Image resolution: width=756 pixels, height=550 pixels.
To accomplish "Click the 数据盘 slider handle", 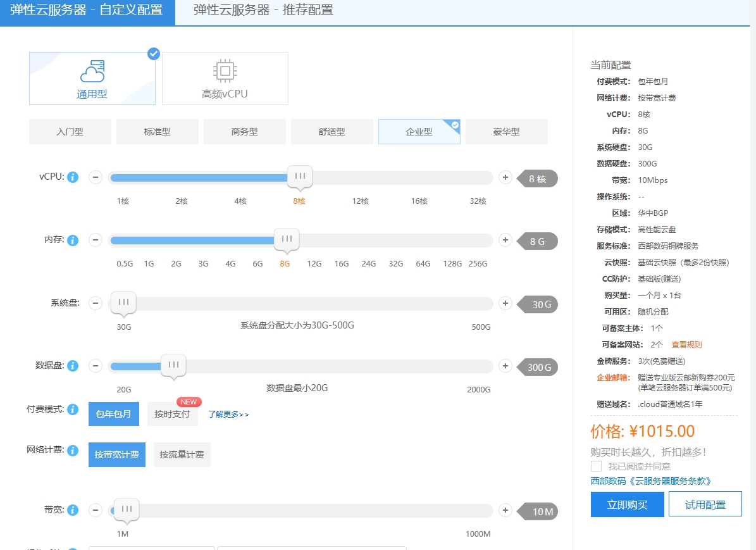I will point(173,366).
